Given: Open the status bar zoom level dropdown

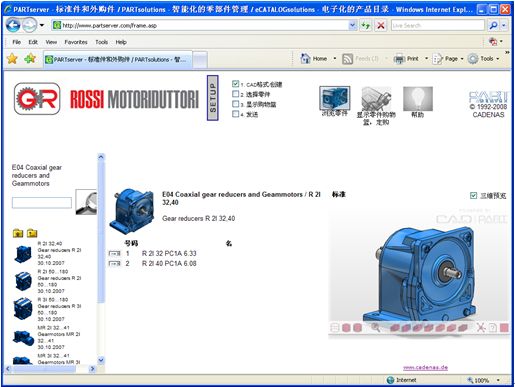Looking at the screenshot, I should tap(498, 380).
